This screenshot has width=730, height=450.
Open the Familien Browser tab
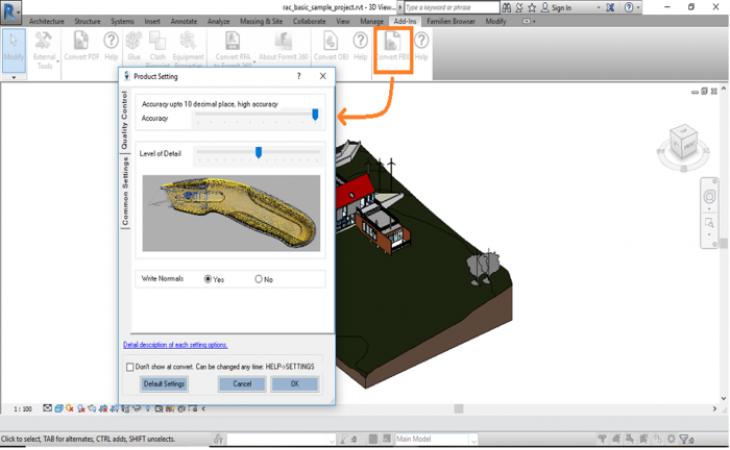(x=451, y=21)
